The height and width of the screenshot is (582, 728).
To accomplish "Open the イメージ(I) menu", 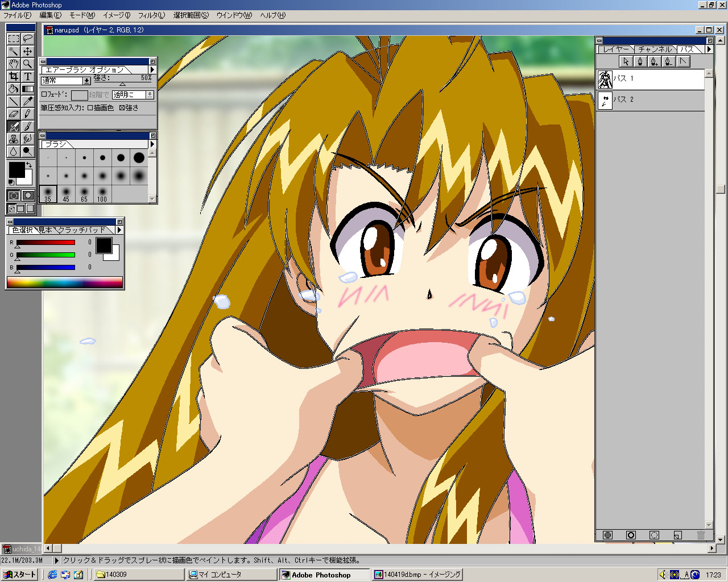I will 115,15.
